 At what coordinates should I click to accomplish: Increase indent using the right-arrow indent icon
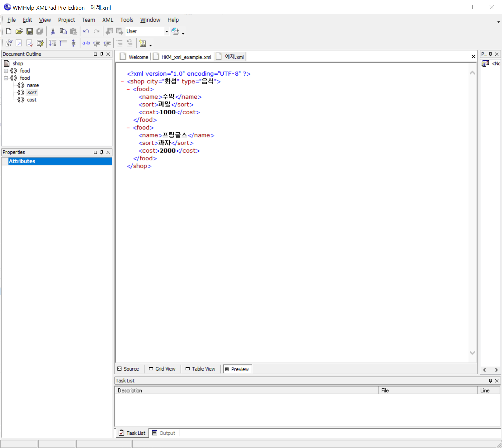pyautogui.click(x=107, y=43)
